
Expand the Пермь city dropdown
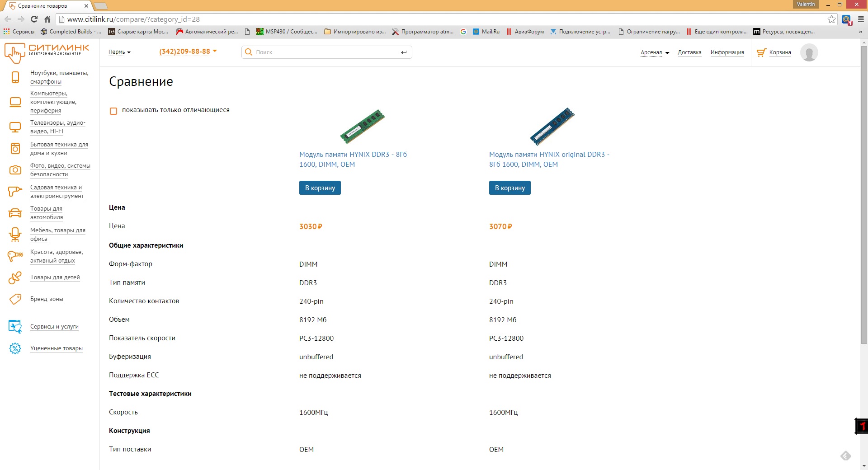(x=119, y=52)
